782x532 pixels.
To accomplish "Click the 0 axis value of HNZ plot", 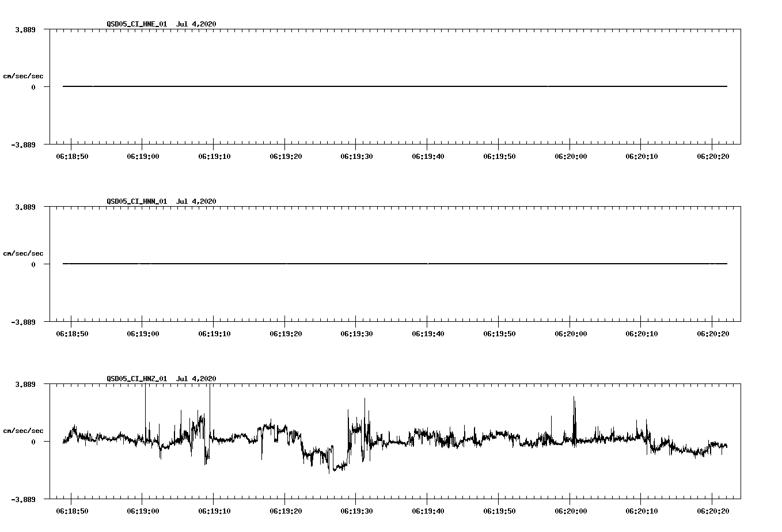I will [x=33, y=442].
